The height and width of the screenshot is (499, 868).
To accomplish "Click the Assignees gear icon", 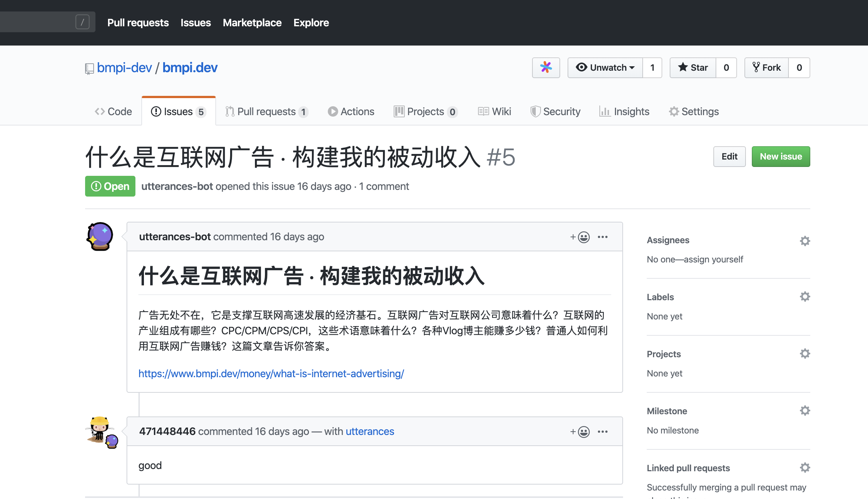I will [x=805, y=241].
